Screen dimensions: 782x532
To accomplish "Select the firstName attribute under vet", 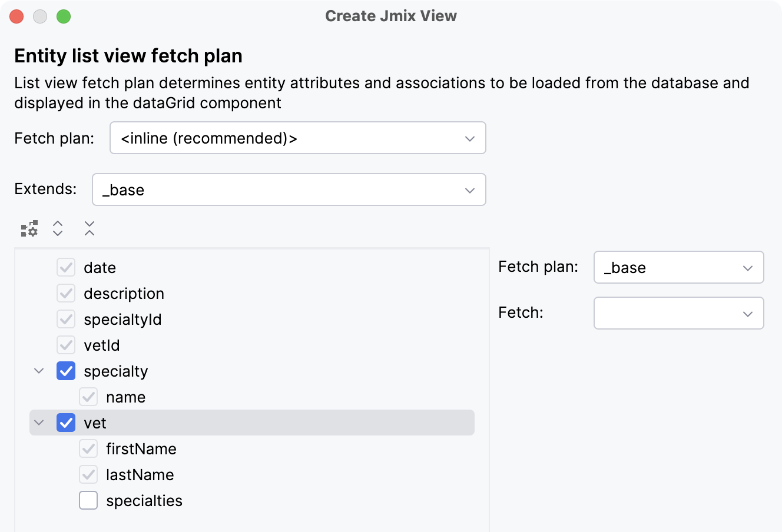I will (141, 449).
